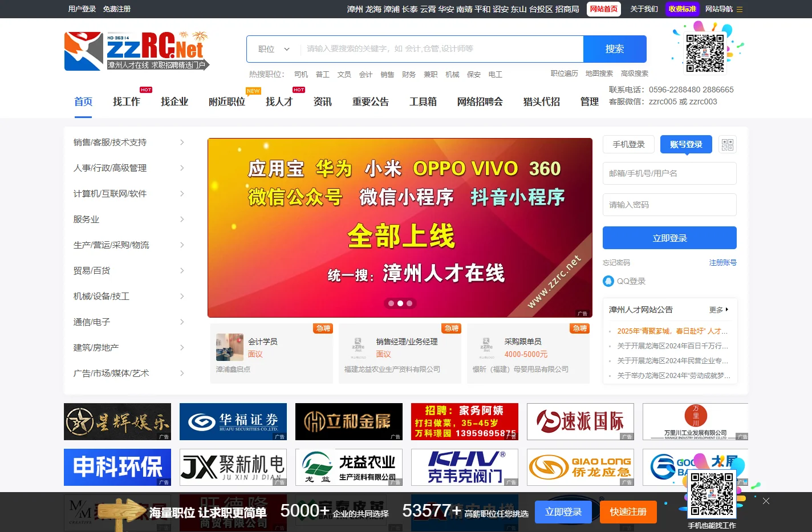The width and height of the screenshot is (812, 532).
Task: Click the orange 快速注册 button
Action: tap(628, 512)
